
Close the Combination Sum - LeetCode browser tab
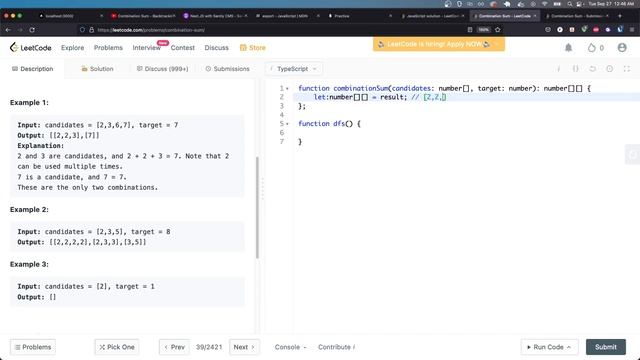tap(535, 16)
